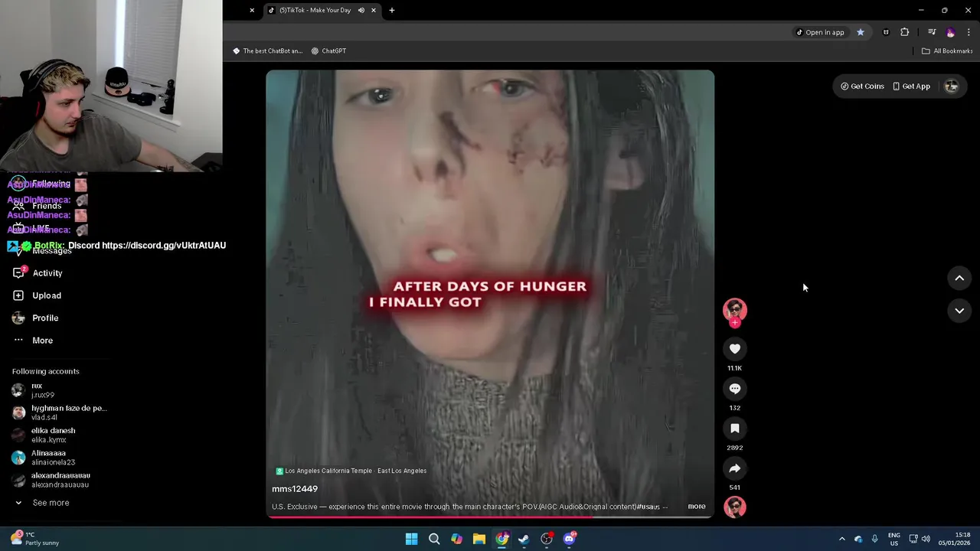Viewport: 980px width, 551px height.
Task: Open Discord from the taskbar
Action: pyautogui.click(x=569, y=539)
